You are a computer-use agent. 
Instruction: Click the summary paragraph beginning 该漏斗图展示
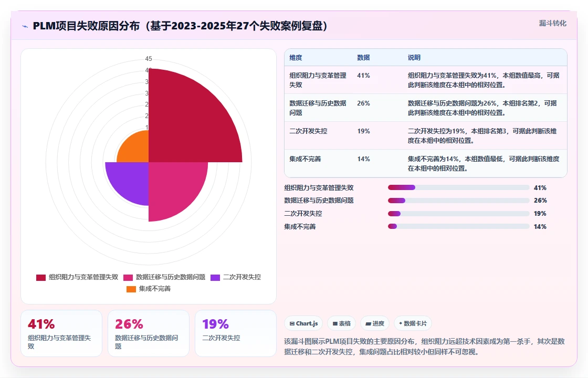coord(425,346)
